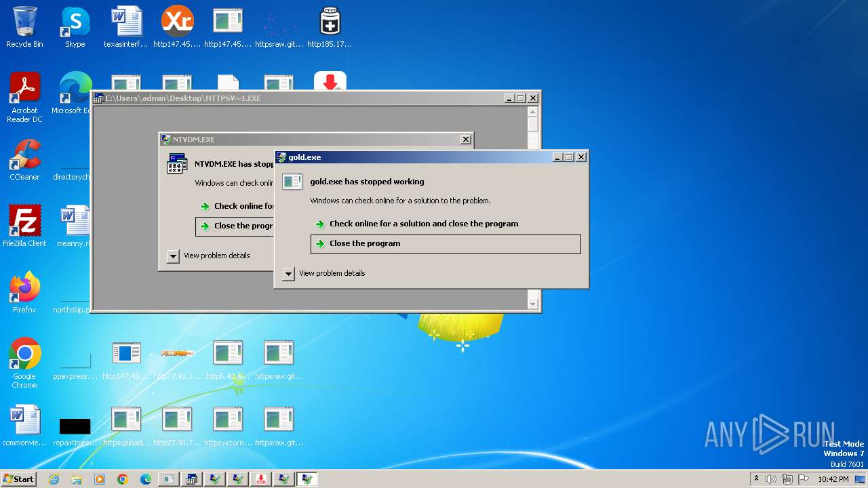Screen dimensions: 868x488
Task: Open Edge from the taskbar
Action: [146, 479]
